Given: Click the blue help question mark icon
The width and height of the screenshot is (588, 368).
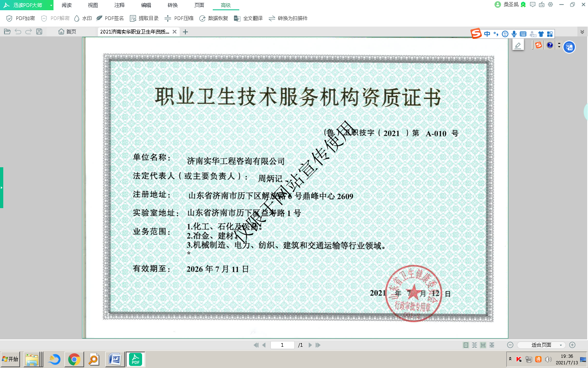Looking at the screenshot, I should pyautogui.click(x=550, y=45).
